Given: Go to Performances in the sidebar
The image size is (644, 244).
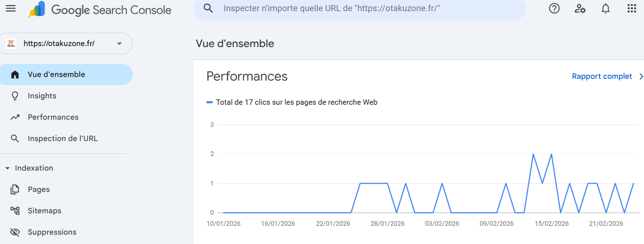Looking at the screenshot, I should pos(53,117).
